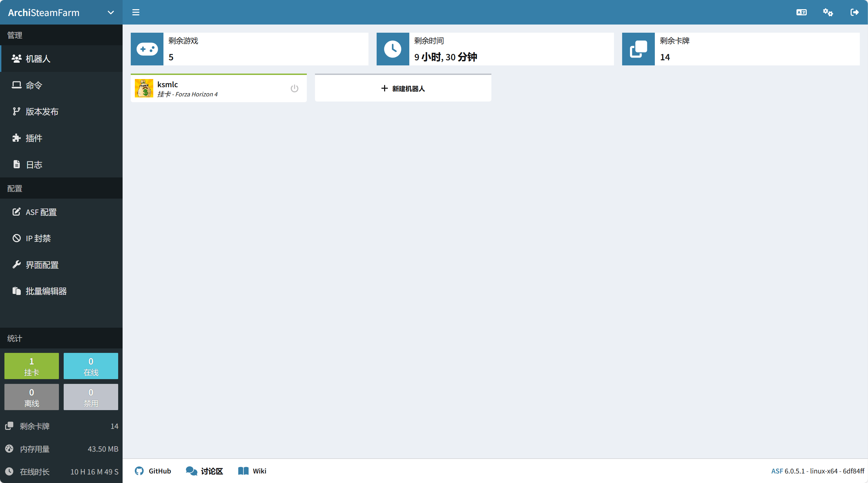Click the clock icon on 剩余时间 card

[393, 49]
